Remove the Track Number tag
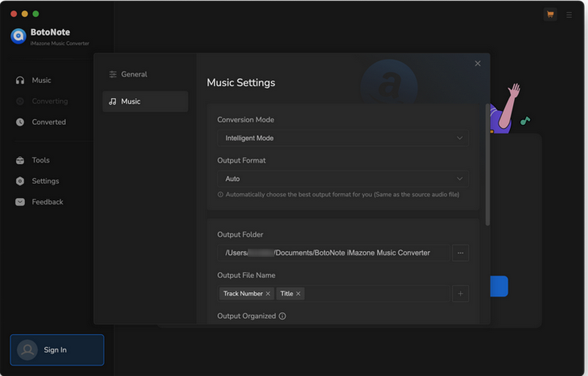588x376 pixels. click(268, 294)
